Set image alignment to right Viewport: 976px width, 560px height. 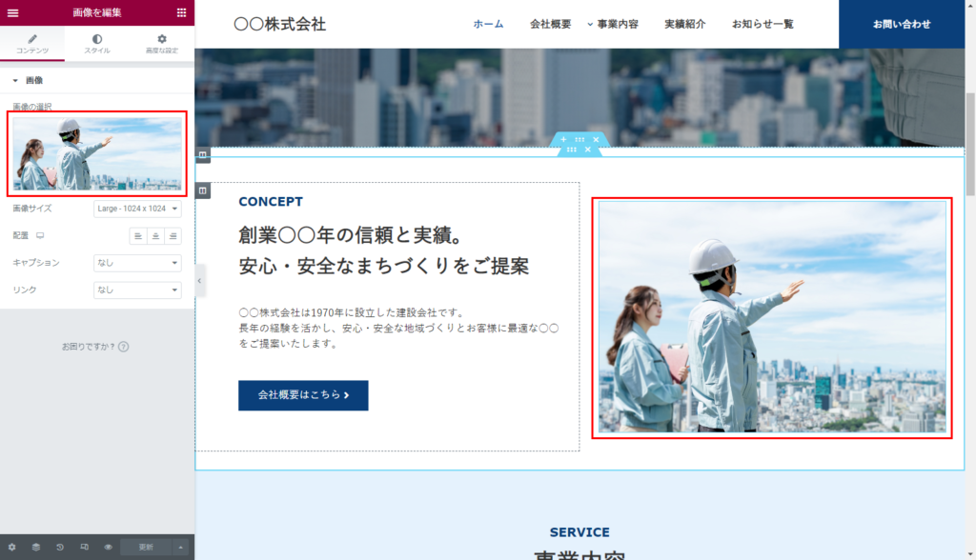(173, 235)
